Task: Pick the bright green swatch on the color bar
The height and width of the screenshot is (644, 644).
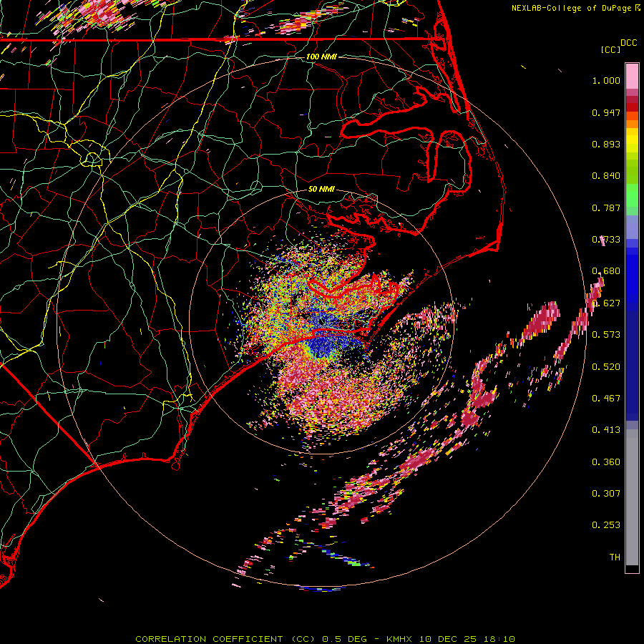Action: click(632, 195)
